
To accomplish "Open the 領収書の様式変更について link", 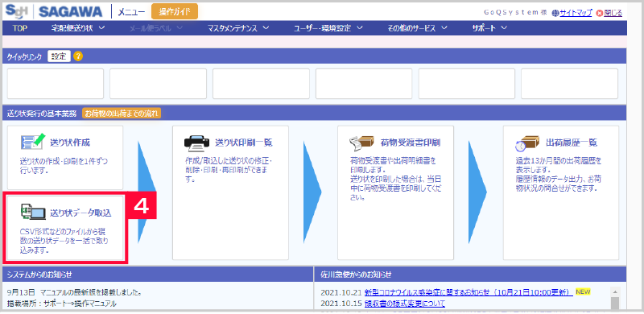I will pos(404,304).
